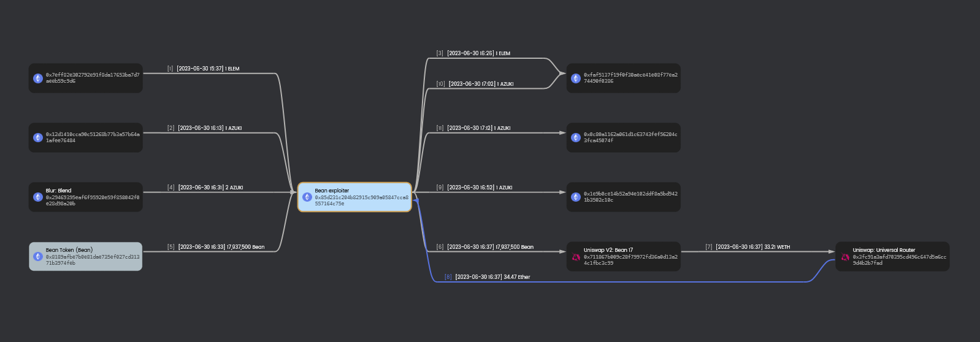Select the 'Uniswap V2: Bean 17' node label
This screenshot has width=980, height=342.
tap(608, 250)
